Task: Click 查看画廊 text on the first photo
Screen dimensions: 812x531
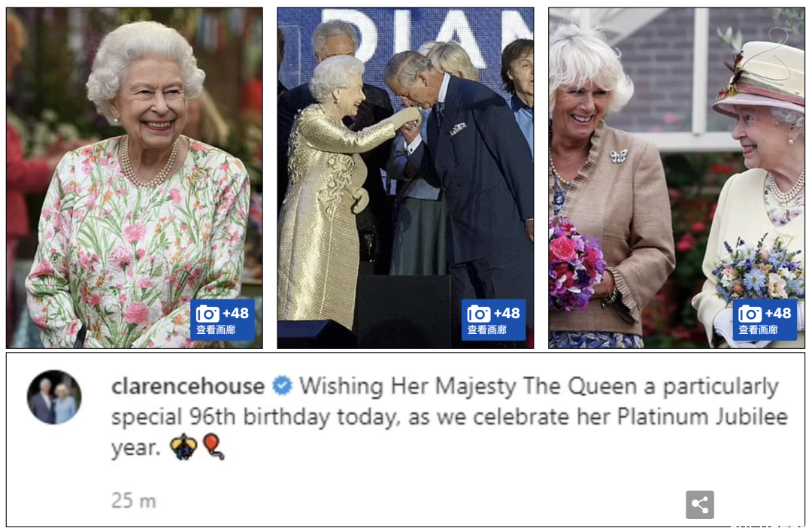Action: pyautogui.click(x=216, y=329)
